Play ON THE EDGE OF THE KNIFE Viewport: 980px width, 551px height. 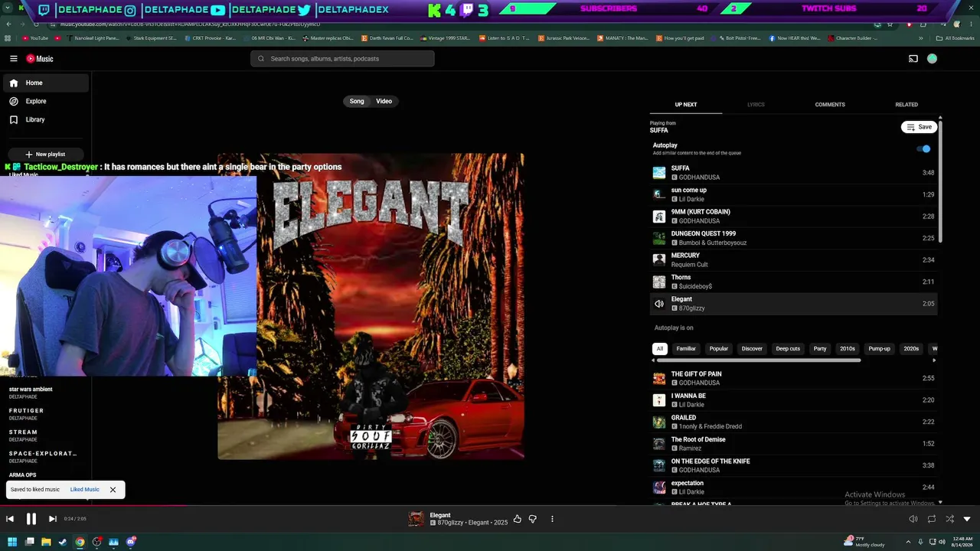[793, 466]
